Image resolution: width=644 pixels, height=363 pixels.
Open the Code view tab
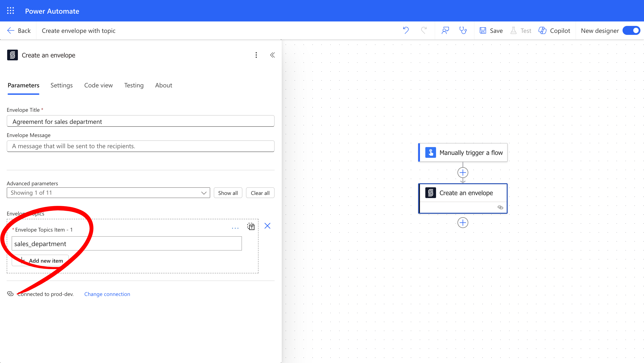coord(98,85)
